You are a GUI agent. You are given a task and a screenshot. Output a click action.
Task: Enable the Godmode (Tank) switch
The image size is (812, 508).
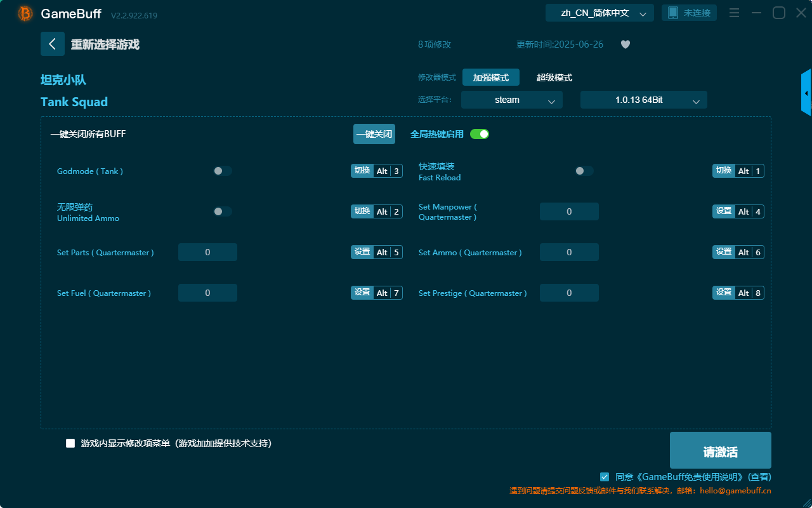(x=222, y=171)
